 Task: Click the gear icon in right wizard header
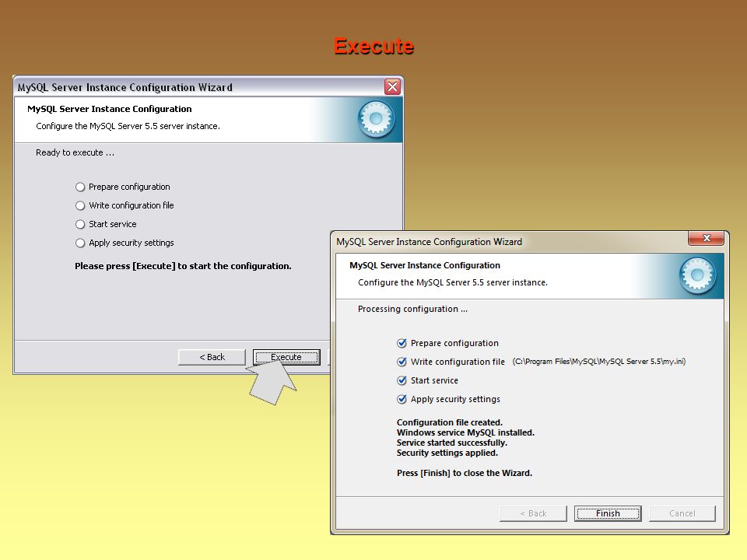pyautogui.click(x=697, y=275)
